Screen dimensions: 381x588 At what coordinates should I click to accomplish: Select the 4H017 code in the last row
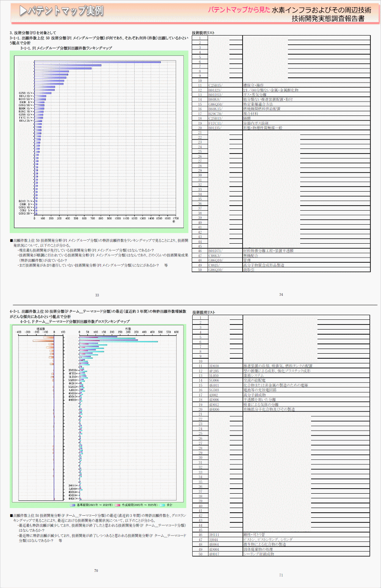click(214, 554)
